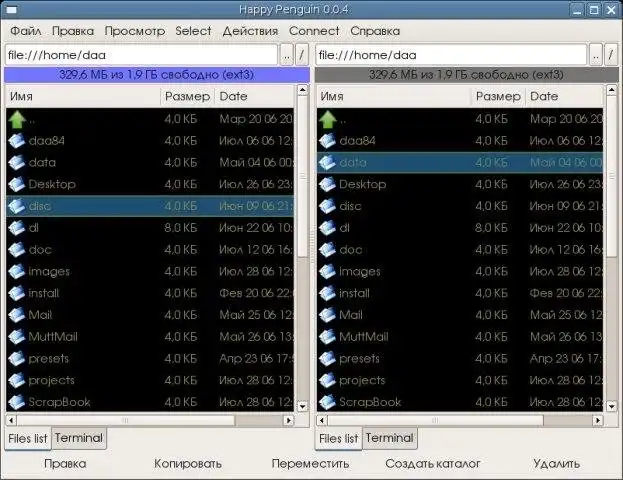The width and height of the screenshot is (623, 480).
Task: Switch to Terminal tab in right panel
Action: (x=390, y=438)
